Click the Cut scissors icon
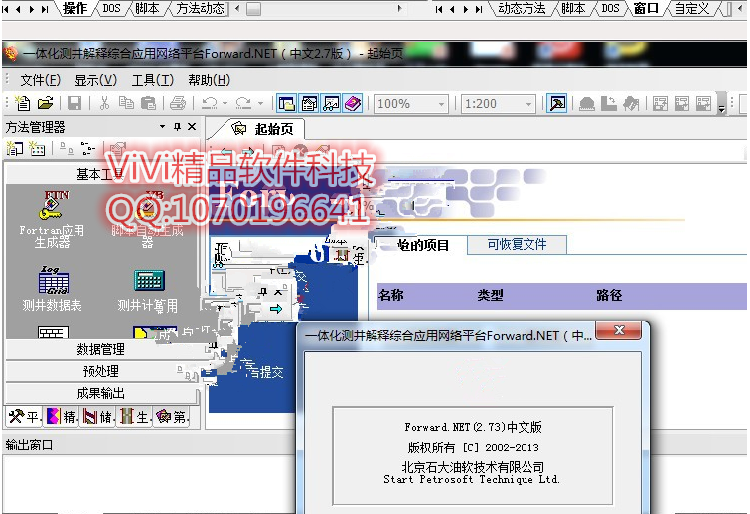Screen dimensions: 750x514 [x=104, y=103]
